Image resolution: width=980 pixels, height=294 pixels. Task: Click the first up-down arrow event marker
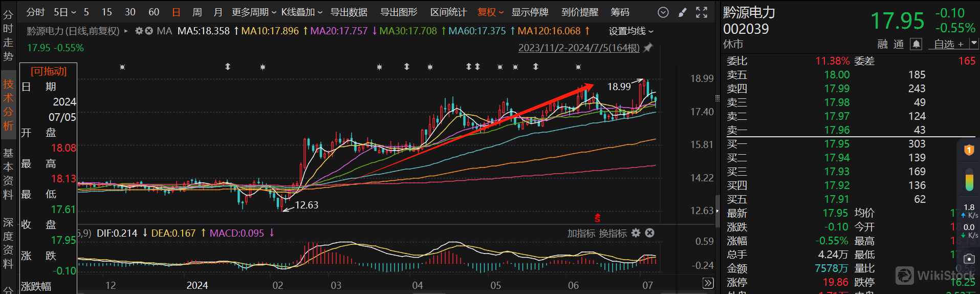228,67
